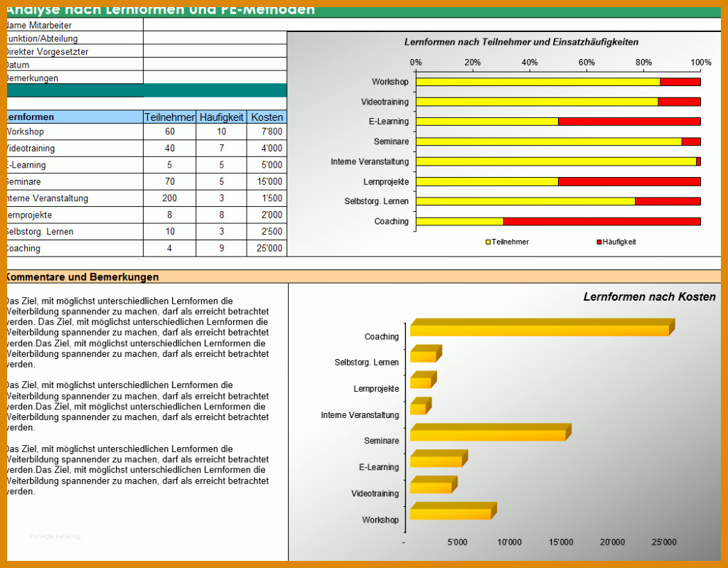Select the Seminare row label in table
728x568 pixels.
click(75, 181)
